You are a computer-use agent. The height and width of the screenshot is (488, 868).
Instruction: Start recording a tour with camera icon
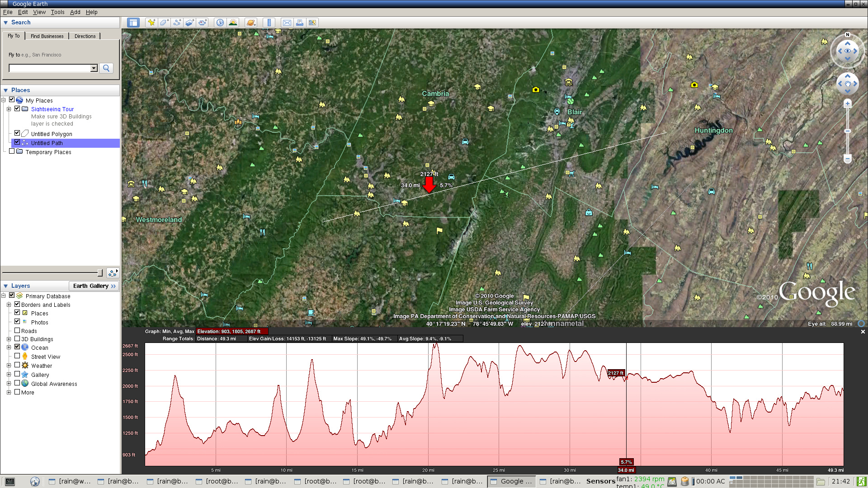(202, 23)
